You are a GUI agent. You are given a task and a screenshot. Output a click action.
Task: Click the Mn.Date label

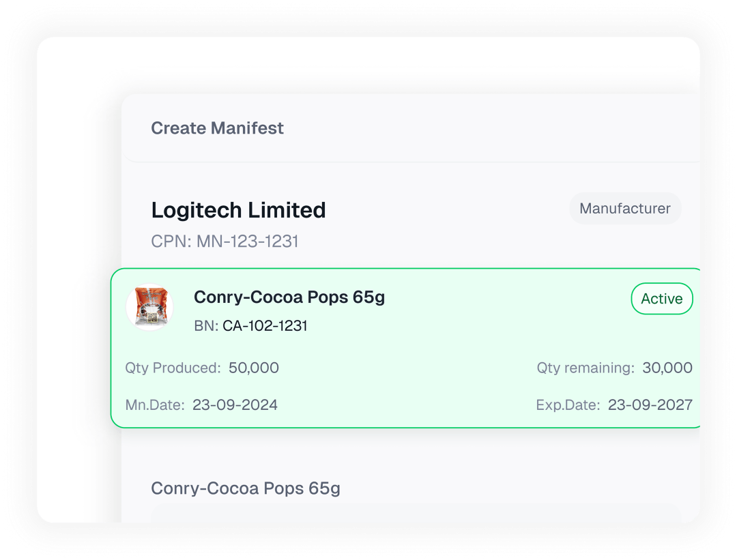coord(155,405)
